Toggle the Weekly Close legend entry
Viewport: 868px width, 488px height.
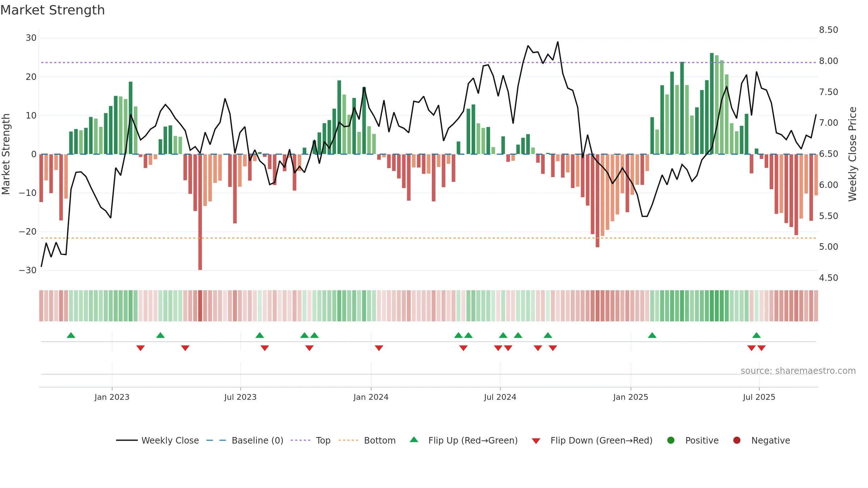(157, 440)
